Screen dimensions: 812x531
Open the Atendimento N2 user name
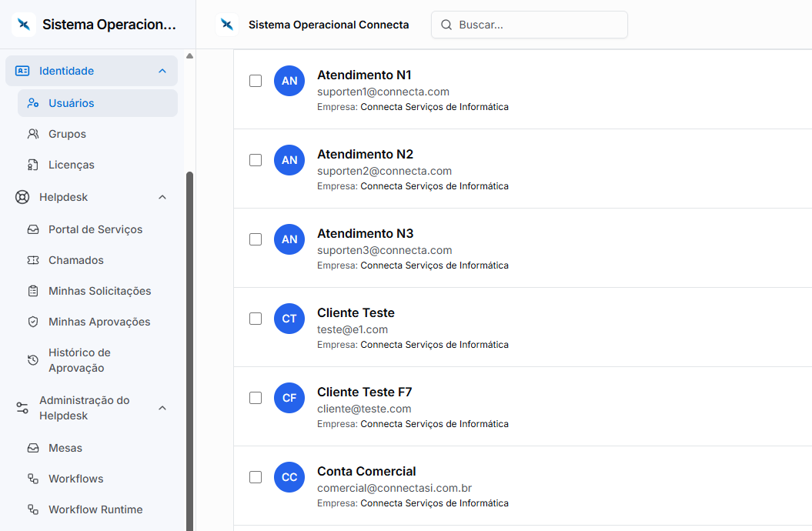(x=365, y=154)
